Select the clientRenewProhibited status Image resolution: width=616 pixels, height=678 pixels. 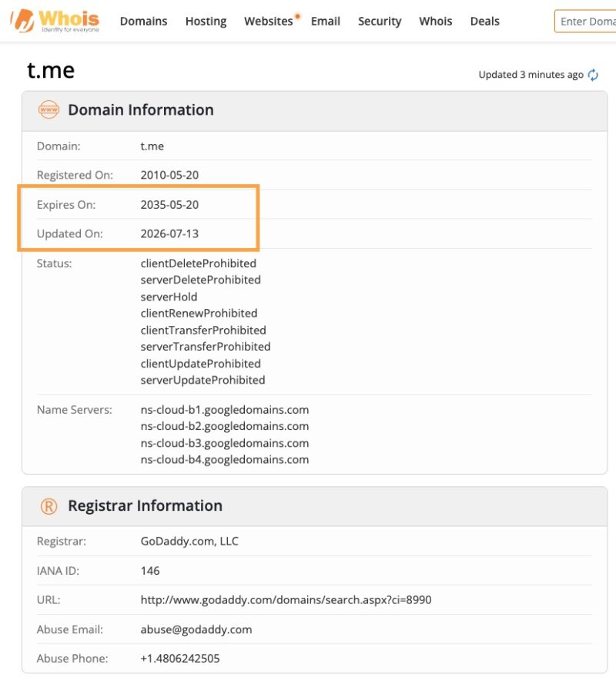pos(199,313)
